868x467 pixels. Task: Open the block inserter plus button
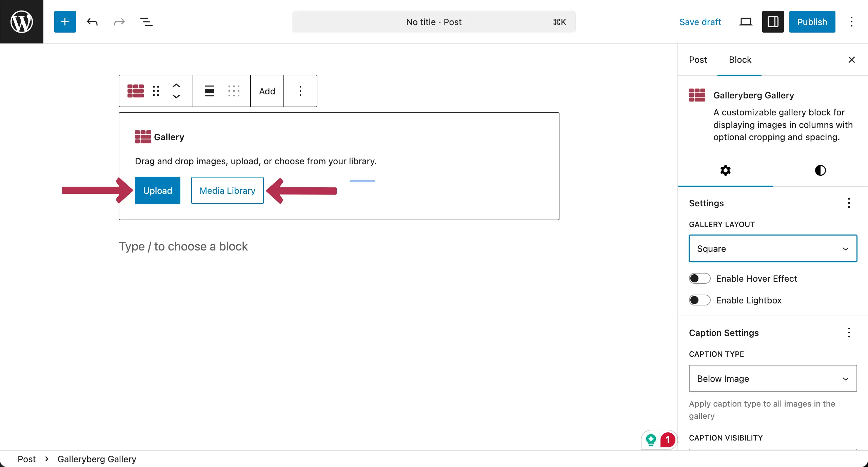[65, 22]
